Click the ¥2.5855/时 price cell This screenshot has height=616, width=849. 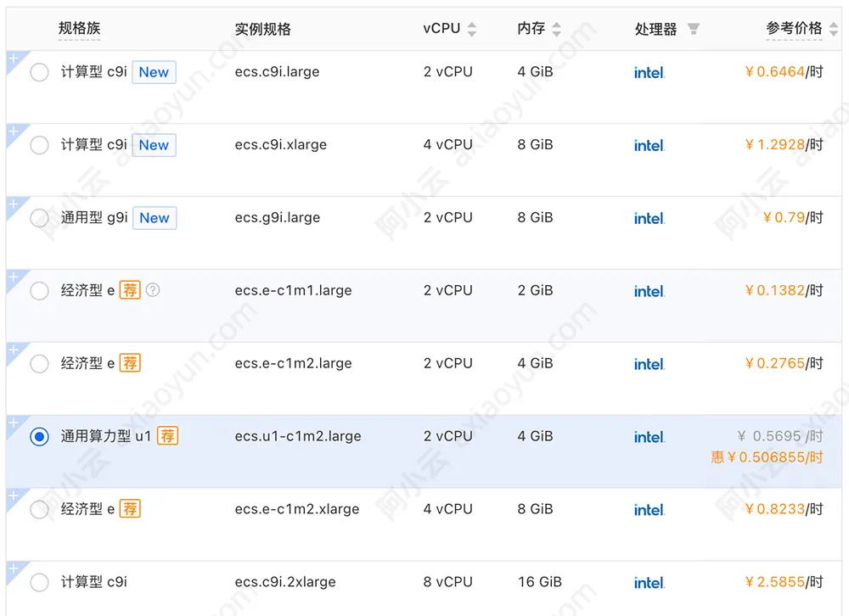click(x=783, y=582)
